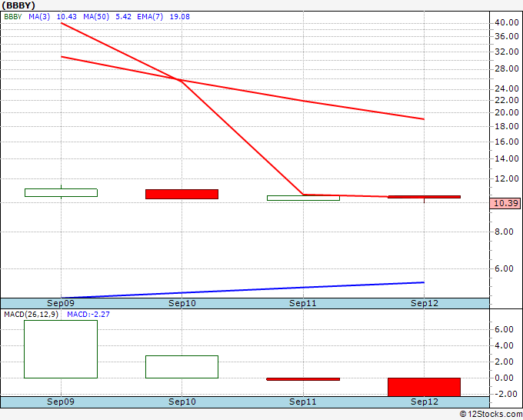The height and width of the screenshot is (420, 523).
Task: Click the 36.00 price axis label
Action: tap(507, 36)
